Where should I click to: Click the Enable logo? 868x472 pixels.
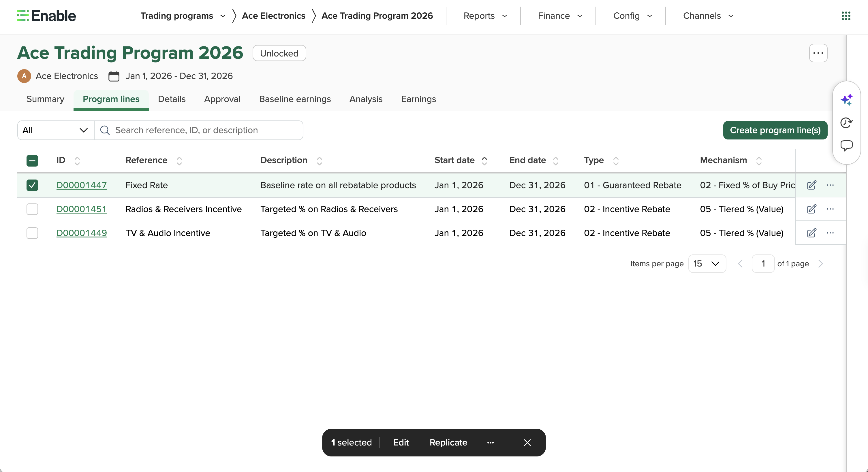(x=46, y=16)
